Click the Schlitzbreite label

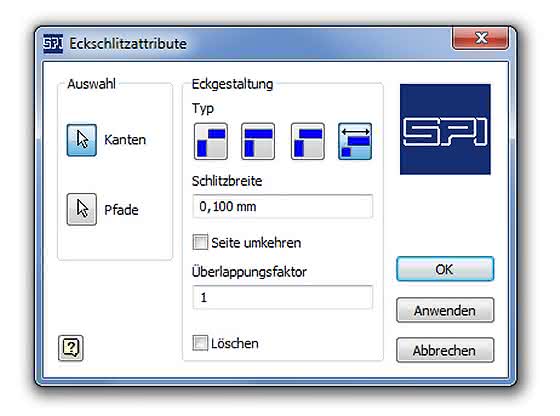pyautogui.click(x=227, y=181)
